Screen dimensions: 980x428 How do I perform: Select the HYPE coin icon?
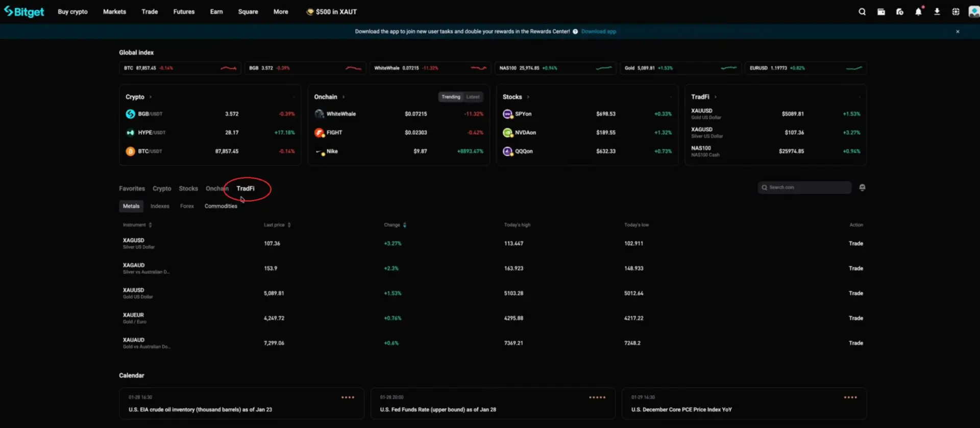pyautogui.click(x=130, y=133)
